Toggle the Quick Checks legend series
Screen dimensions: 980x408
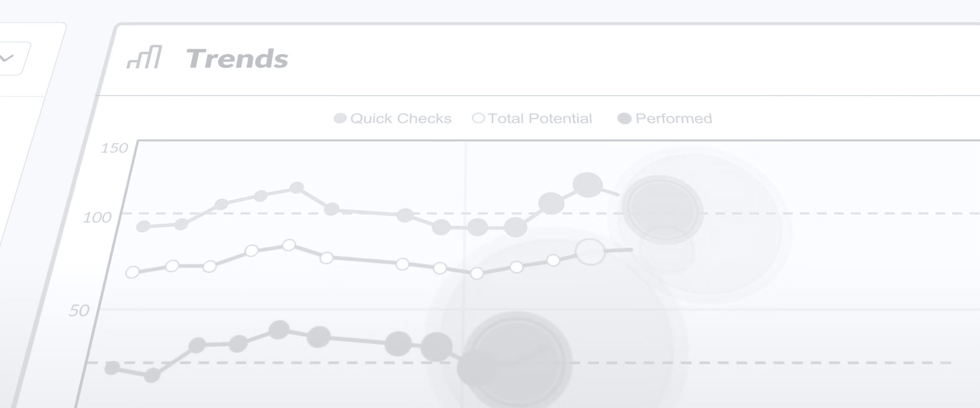pos(392,118)
